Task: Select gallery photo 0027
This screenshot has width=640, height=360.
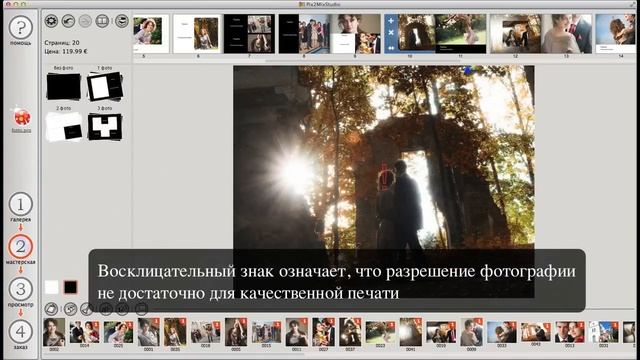Action: coord(323,332)
